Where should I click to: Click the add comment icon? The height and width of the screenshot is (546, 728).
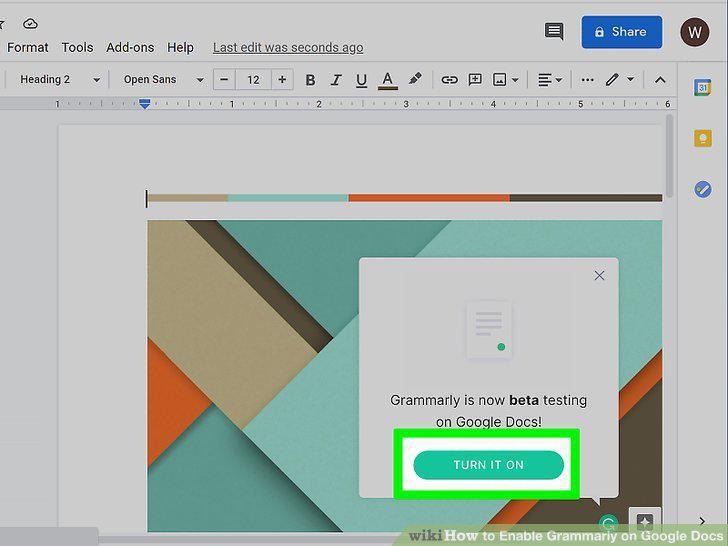point(474,80)
